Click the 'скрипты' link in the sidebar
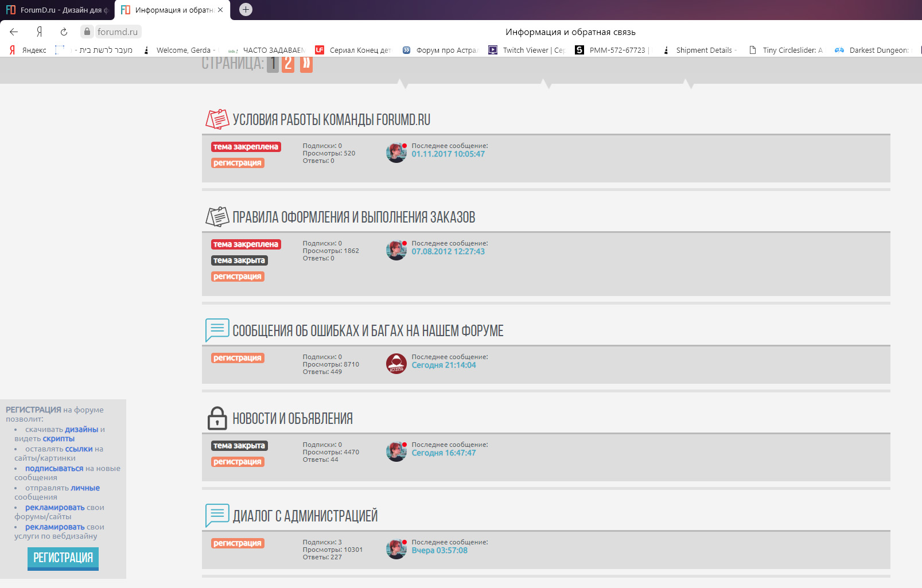Viewport: 922px width, 588px height. click(x=59, y=439)
